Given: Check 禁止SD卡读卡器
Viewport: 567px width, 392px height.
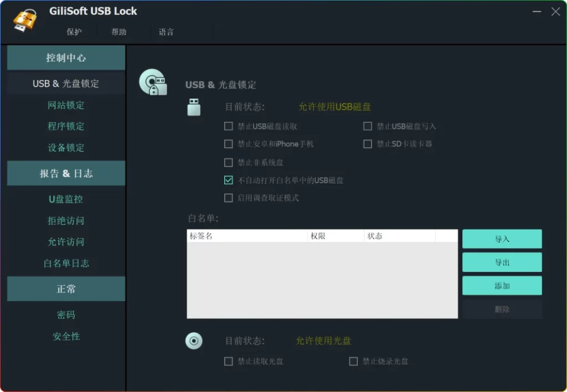Looking at the screenshot, I should 368,143.
